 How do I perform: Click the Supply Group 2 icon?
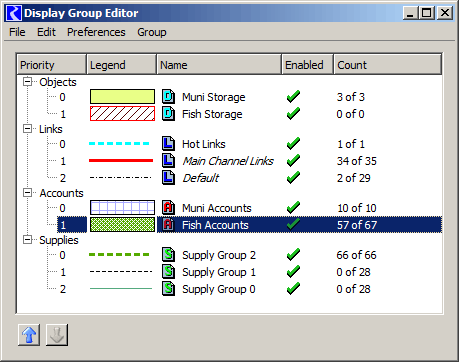[168, 255]
